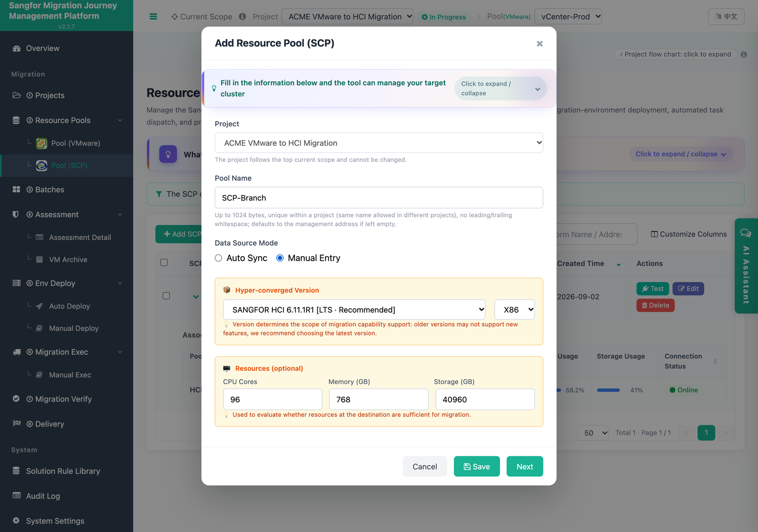
Task: Expand or collapse the dialog info banner
Action: point(501,89)
